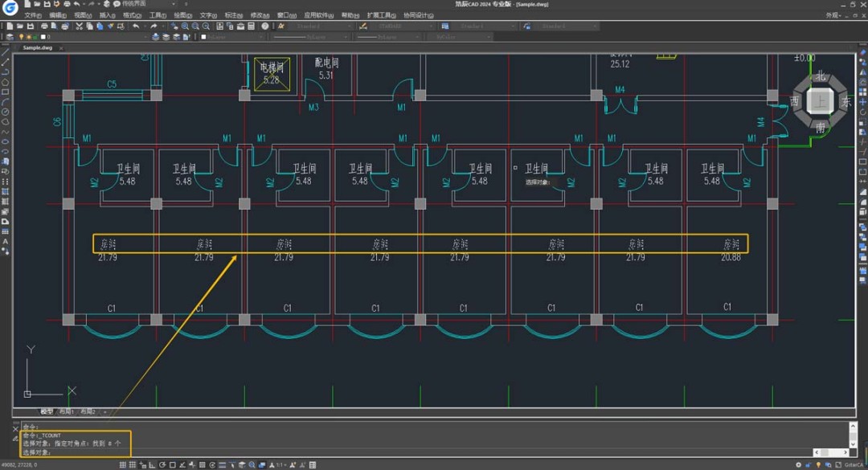Image resolution: width=868 pixels, height=470 pixels.
Task: Click the GstarCAD application logo button
Action: click(10, 7)
